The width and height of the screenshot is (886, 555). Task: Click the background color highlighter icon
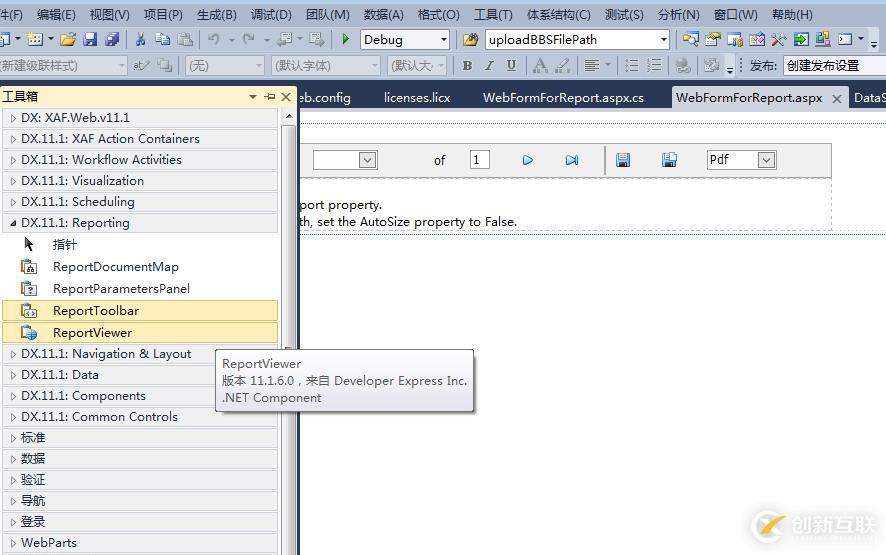pos(562,66)
